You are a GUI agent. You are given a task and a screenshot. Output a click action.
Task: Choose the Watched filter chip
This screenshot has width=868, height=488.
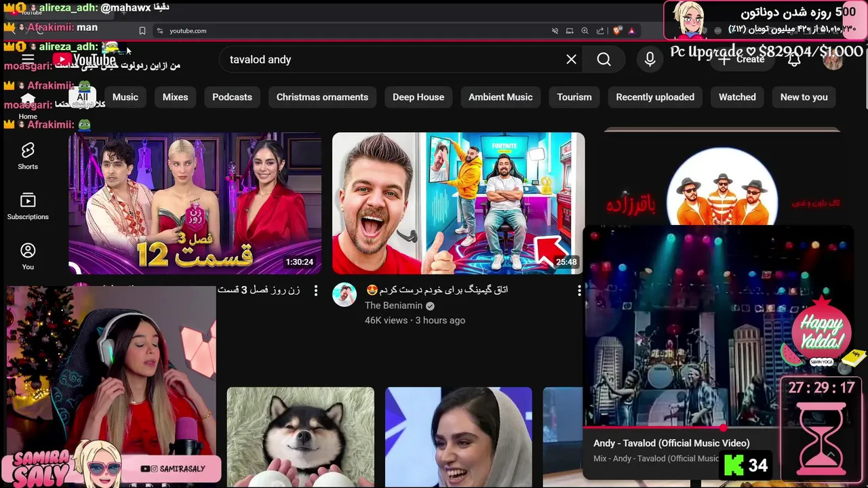[x=737, y=97]
